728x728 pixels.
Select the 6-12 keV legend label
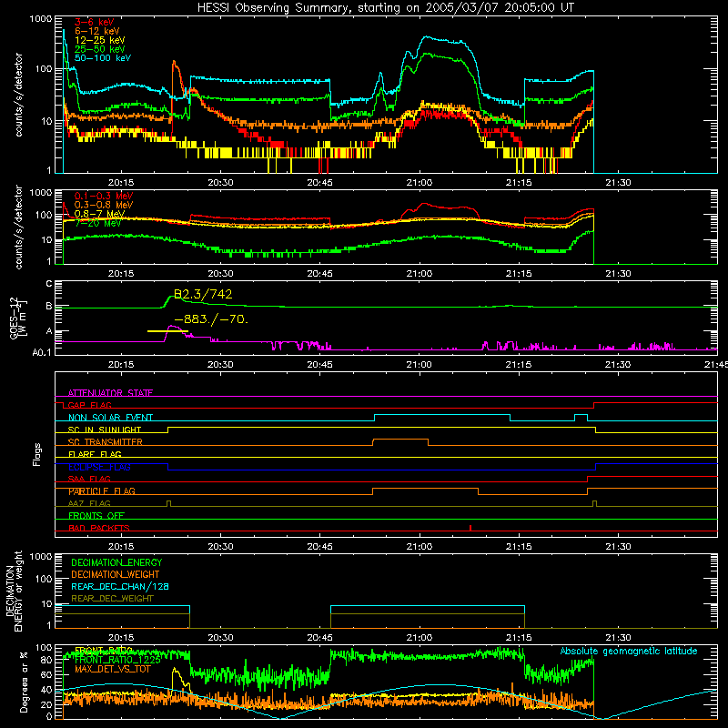tap(97, 31)
